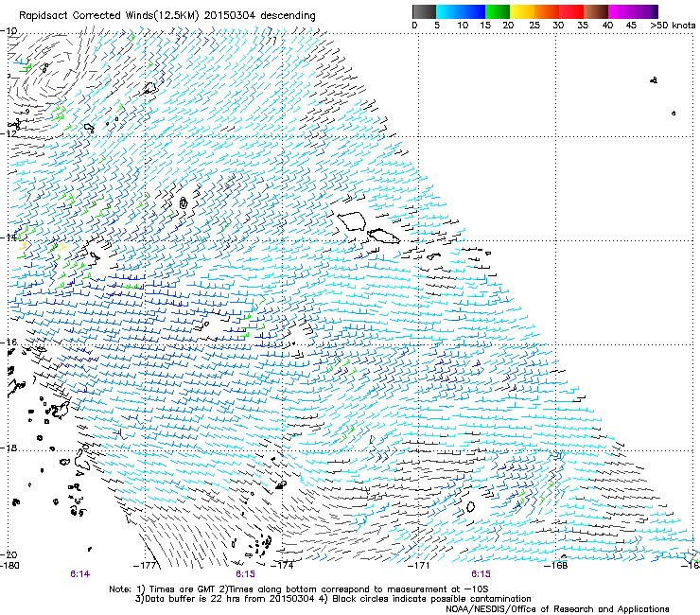This screenshot has height=615, width=700.
Task: Click the magenta 40-45 knots legend segment
Action: coord(621,11)
